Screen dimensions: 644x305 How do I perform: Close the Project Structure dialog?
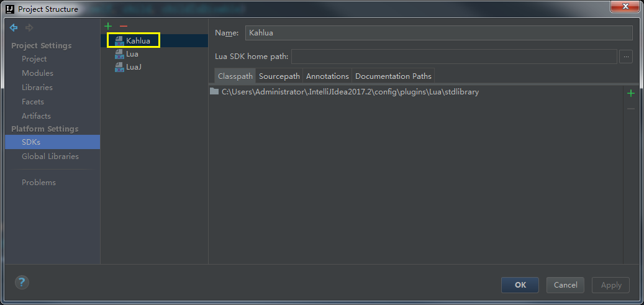(626, 6)
